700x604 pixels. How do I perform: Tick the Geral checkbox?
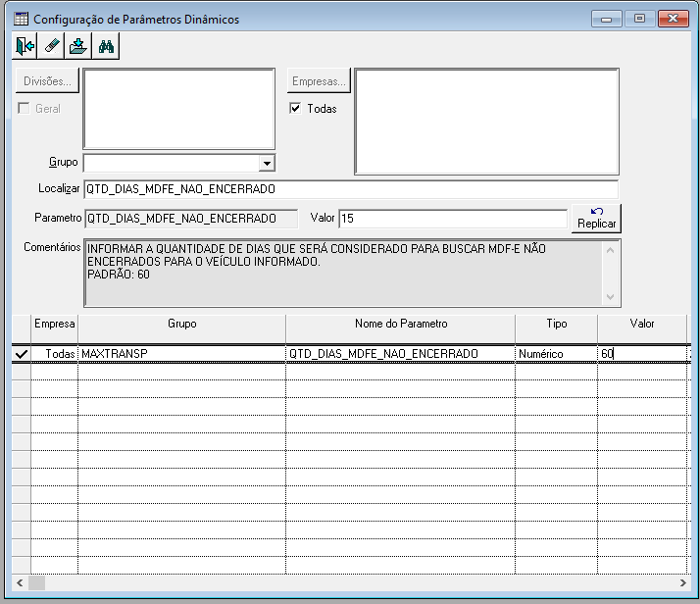click(x=24, y=108)
